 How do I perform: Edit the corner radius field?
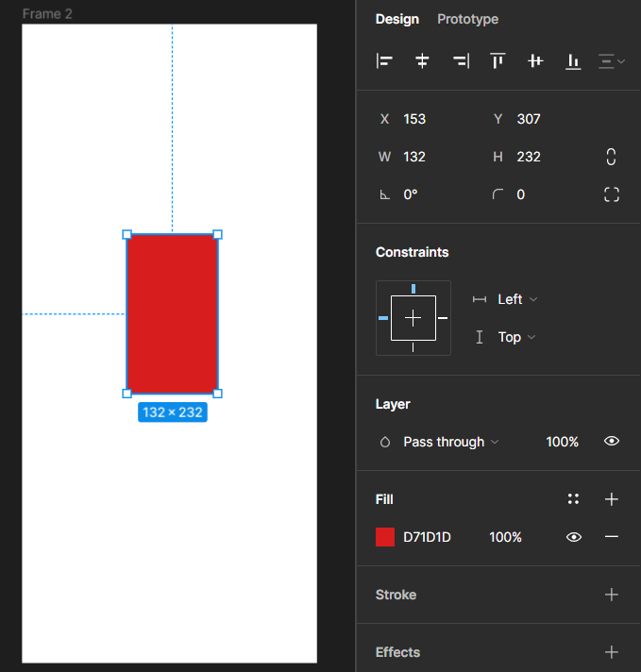tap(520, 194)
